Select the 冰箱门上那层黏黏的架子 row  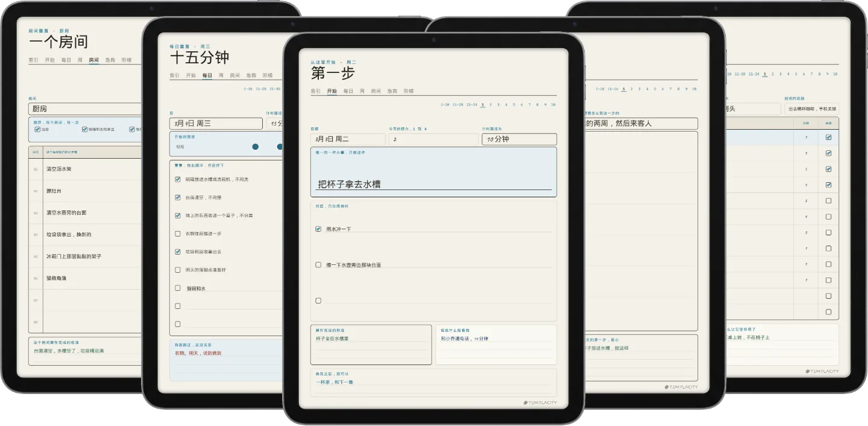tap(85, 256)
